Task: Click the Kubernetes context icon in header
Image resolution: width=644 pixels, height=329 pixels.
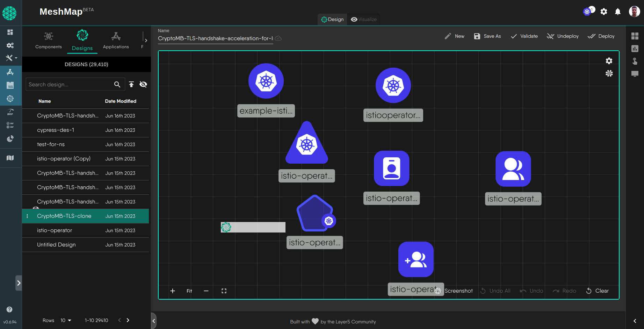Action: 587,12
